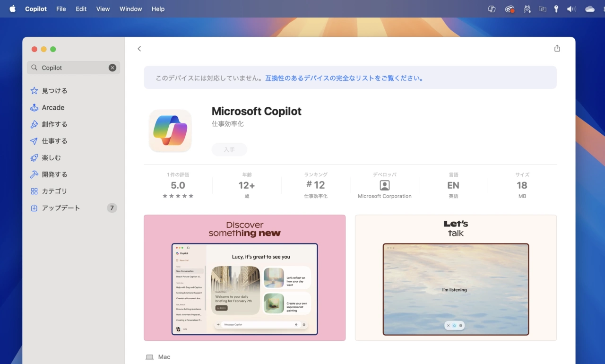Image resolution: width=605 pixels, height=364 pixels.
Task: Open Arcade joystick icon in sidebar
Action: pos(34,108)
